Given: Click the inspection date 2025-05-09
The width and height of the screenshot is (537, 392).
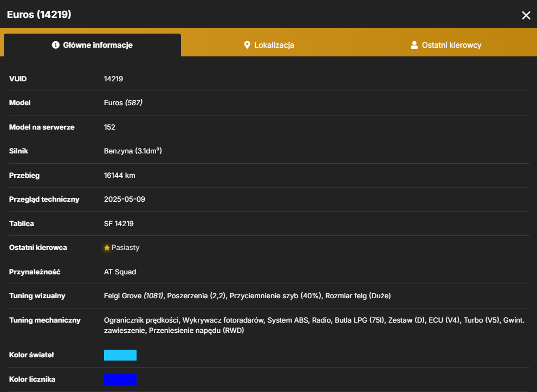Looking at the screenshot, I should tap(125, 199).
